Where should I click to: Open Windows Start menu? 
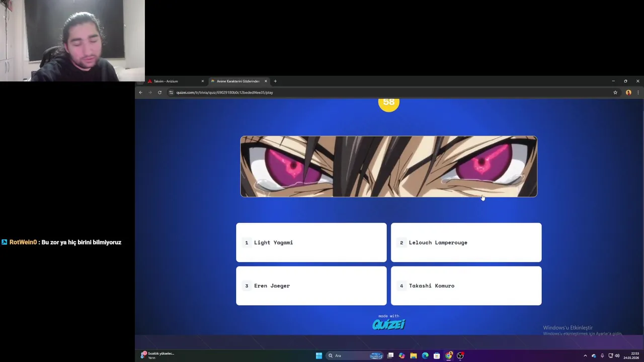click(x=319, y=355)
